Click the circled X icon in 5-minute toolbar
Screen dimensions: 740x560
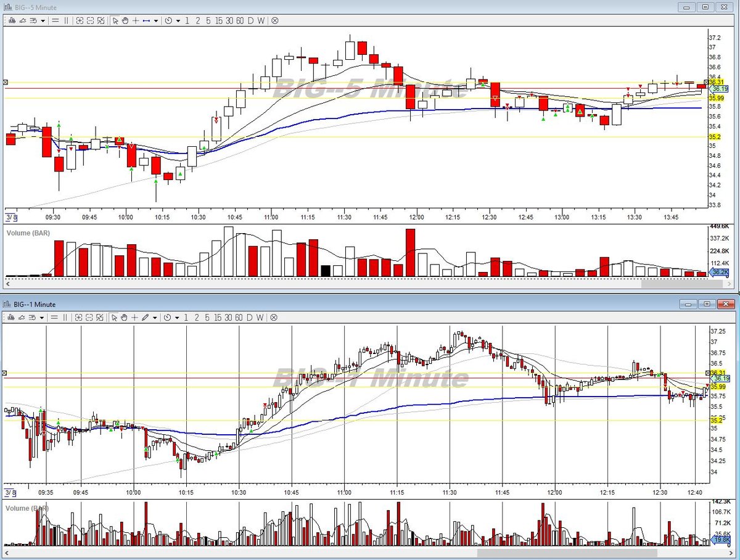274,20
